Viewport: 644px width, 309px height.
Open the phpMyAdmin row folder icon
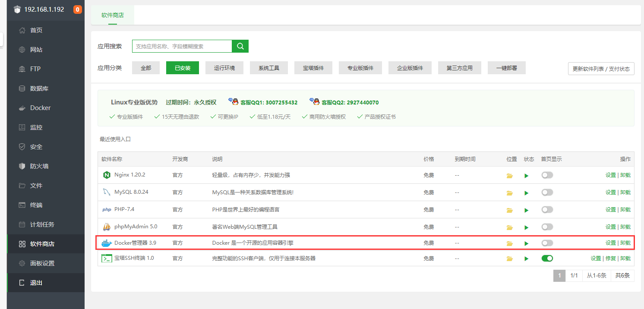[510, 227]
